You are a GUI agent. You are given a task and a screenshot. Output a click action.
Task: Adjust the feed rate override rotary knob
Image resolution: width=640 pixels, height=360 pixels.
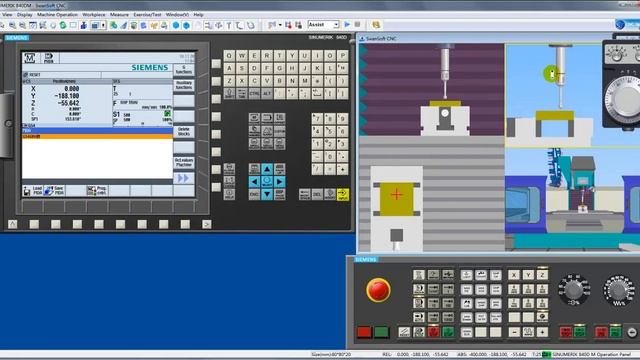coord(618,290)
